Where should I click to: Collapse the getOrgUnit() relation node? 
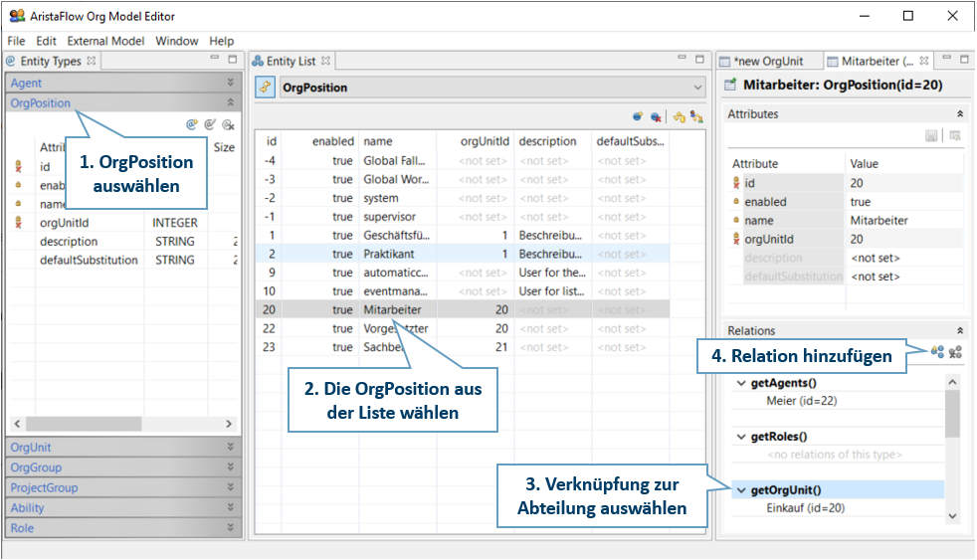pos(741,490)
